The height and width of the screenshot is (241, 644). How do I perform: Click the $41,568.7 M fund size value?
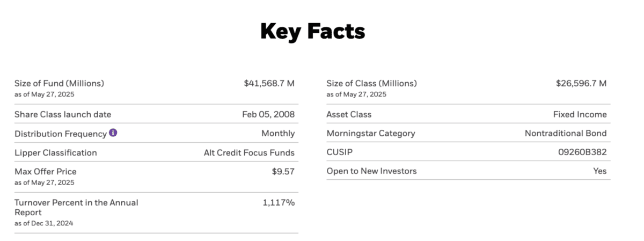269,83
